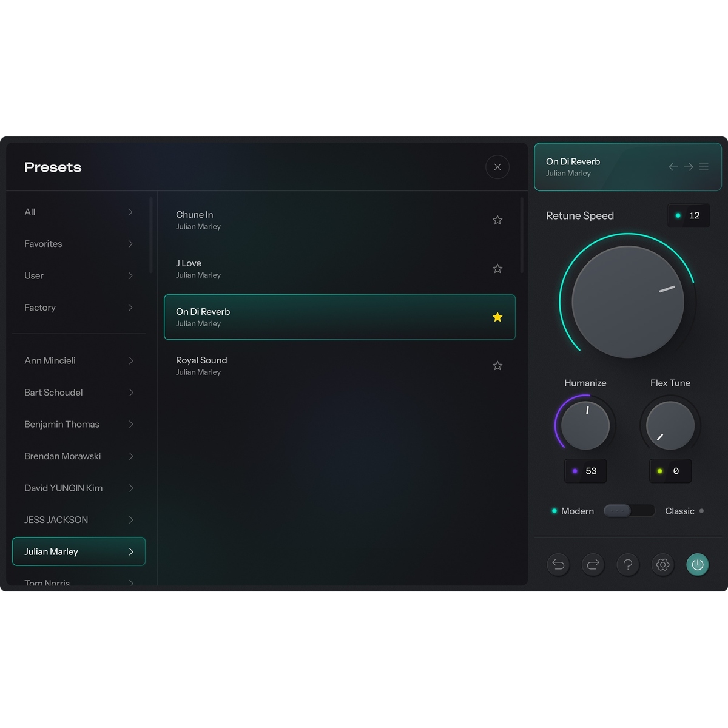The image size is (728, 728).
Task: Click the Humanize label
Action: click(585, 383)
